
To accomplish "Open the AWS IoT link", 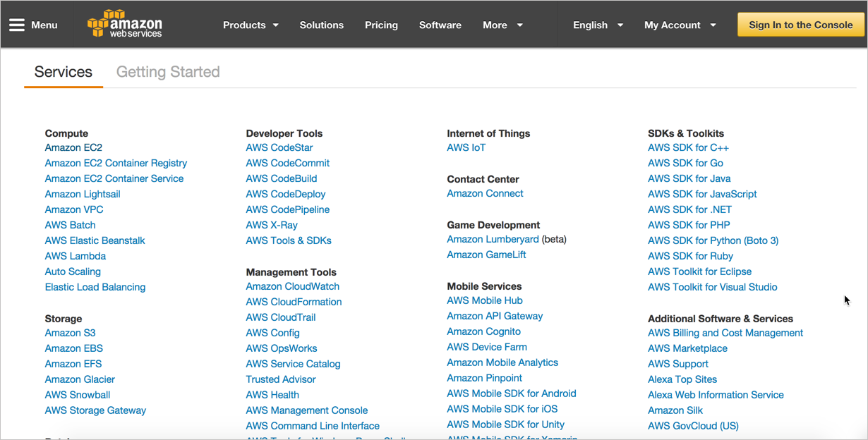I will coord(466,147).
